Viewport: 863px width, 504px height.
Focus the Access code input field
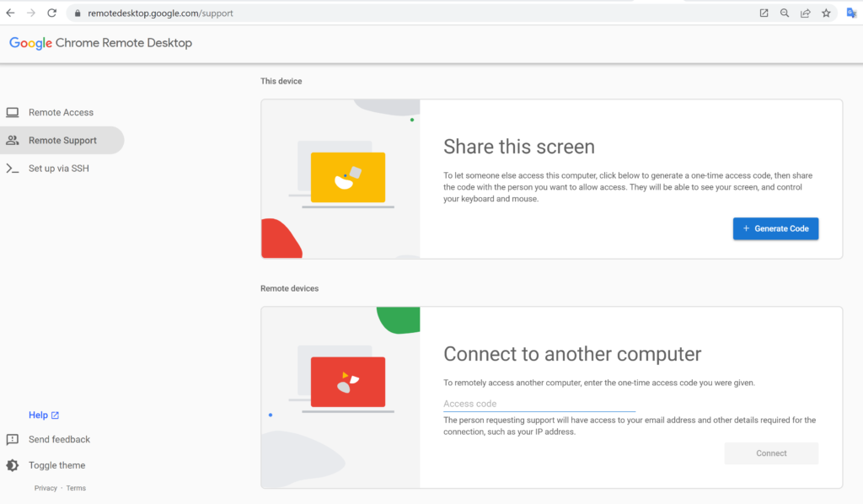(539, 404)
